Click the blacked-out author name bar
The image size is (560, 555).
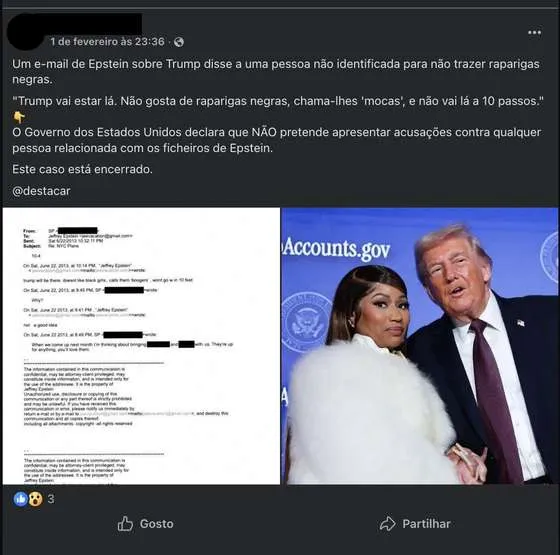pyautogui.click(x=93, y=24)
